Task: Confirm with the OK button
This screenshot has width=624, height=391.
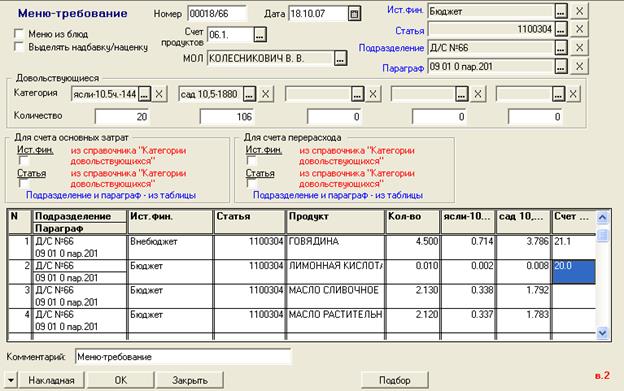Action: click(121, 380)
